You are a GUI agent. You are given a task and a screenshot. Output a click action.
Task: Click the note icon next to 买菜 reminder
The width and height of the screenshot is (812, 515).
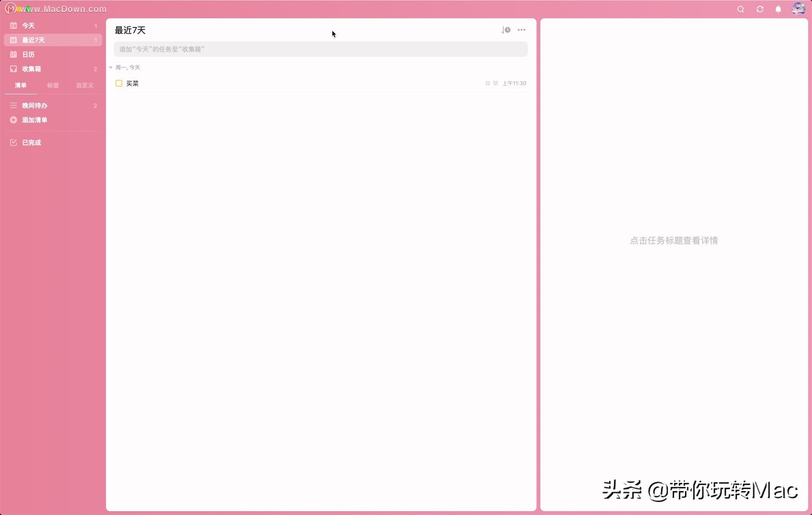487,83
